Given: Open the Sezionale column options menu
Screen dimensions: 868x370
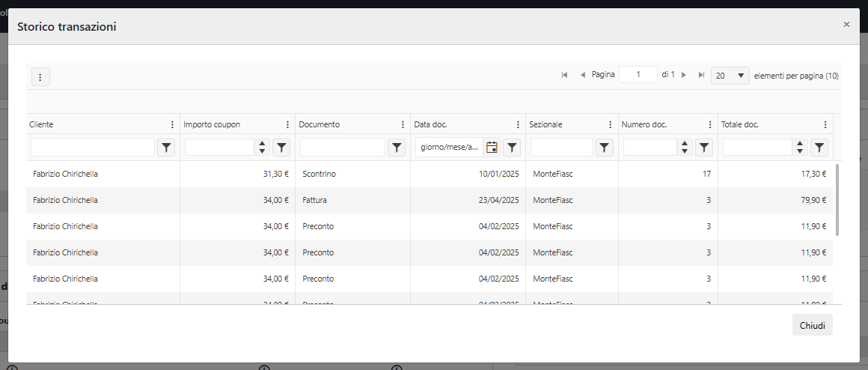Looking at the screenshot, I should click(x=611, y=124).
